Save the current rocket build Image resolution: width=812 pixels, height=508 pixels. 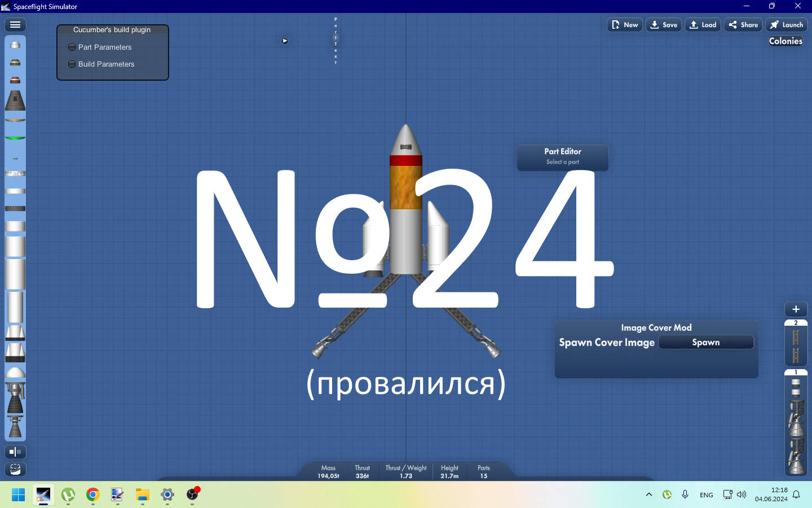664,25
